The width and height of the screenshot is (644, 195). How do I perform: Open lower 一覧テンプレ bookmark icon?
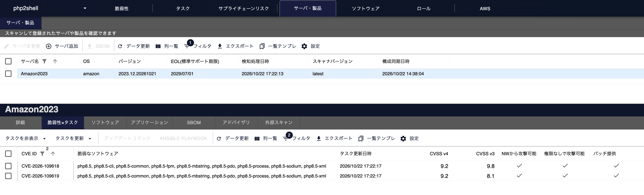(361, 139)
